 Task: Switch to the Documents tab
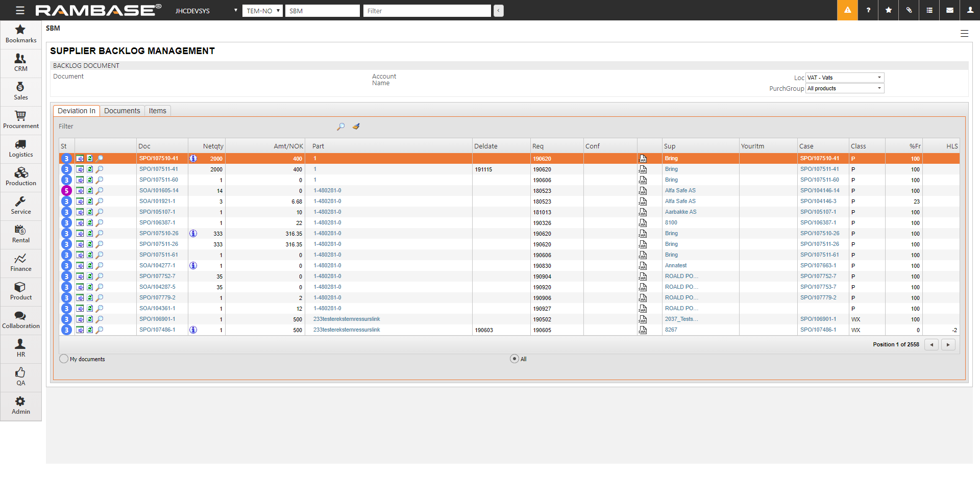point(122,111)
